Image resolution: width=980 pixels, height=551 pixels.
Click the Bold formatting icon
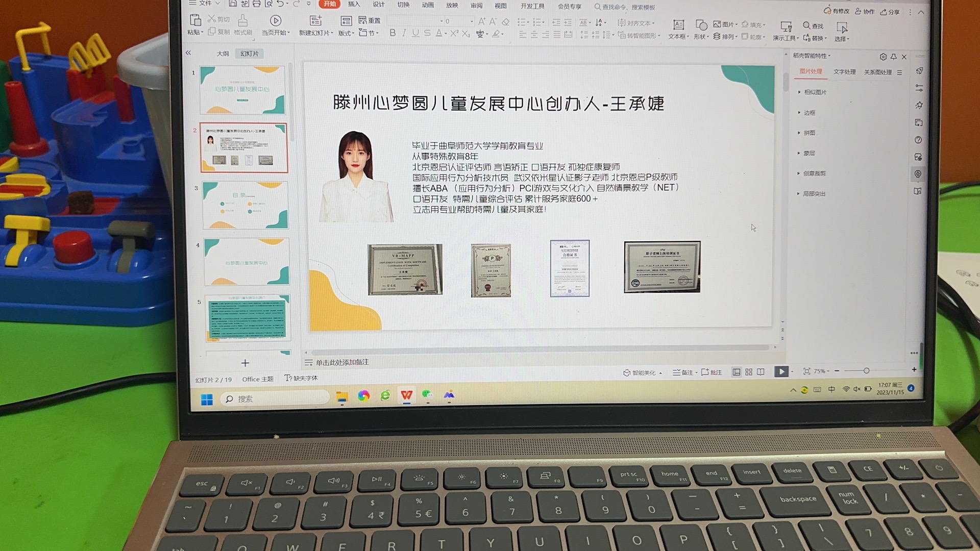(392, 33)
